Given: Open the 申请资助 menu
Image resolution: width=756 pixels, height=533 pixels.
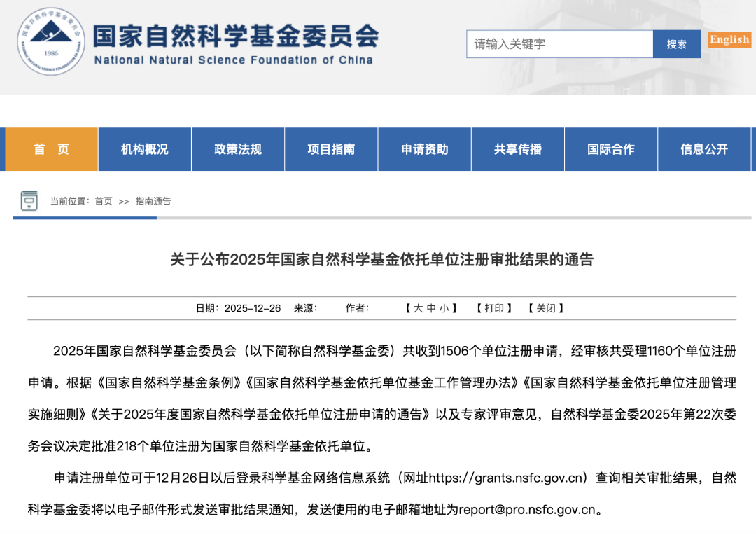Looking at the screenshot, I should (x=425, y=149).
